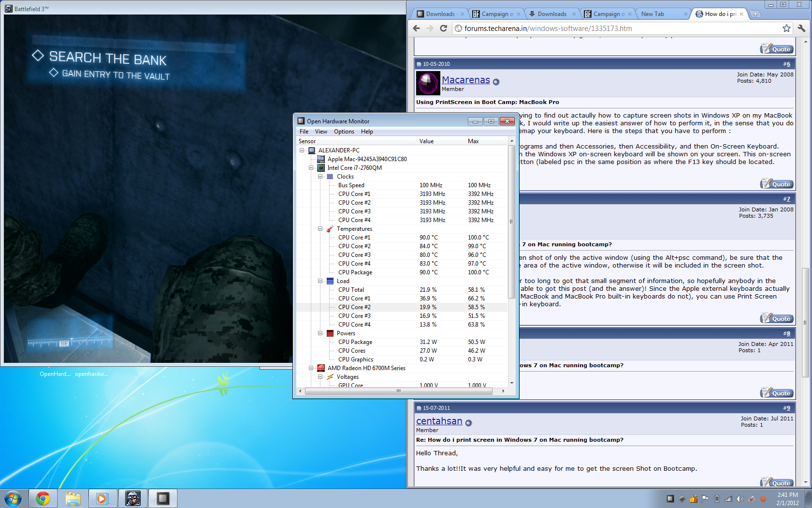The width and height of the screenshot is (812, 508).
Task: Collapse the Intel Core i7-2760QM node
Action: 311,168
